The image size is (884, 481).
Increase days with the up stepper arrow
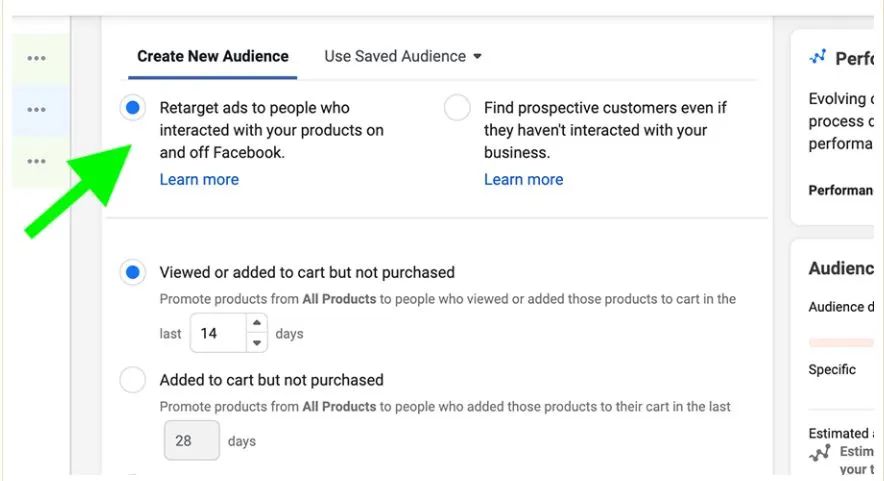coord(257,323)
